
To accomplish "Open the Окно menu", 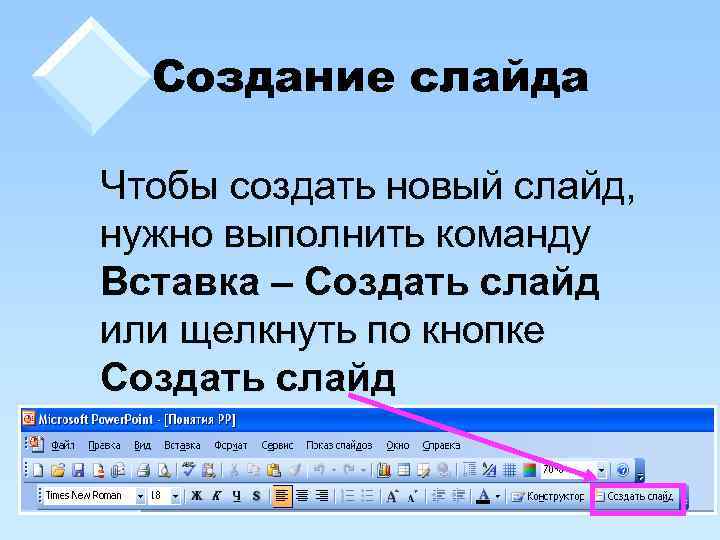I will coord(397,445).
